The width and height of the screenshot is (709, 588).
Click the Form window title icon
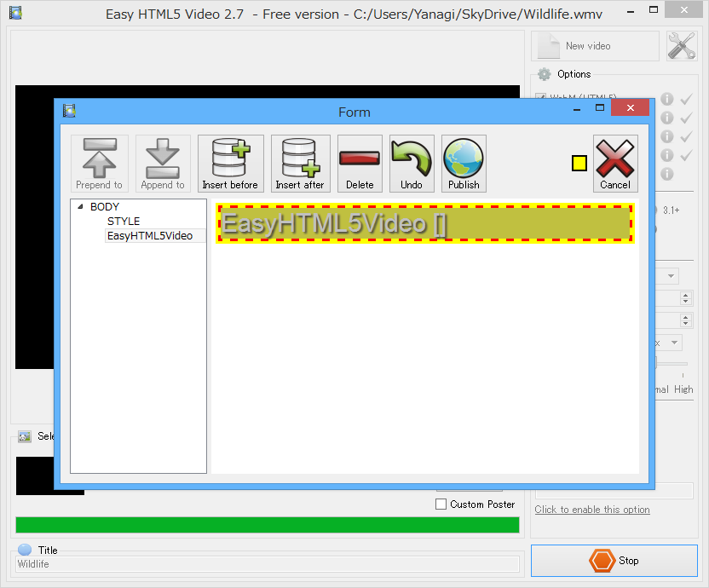pyautogui.click(x=69, y=111)
